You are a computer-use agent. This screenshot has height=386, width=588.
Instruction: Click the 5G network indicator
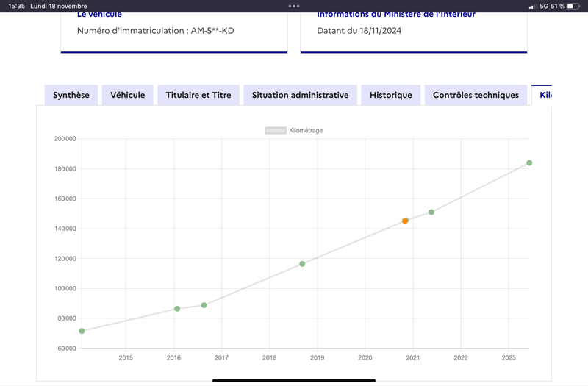coord(544,6)
